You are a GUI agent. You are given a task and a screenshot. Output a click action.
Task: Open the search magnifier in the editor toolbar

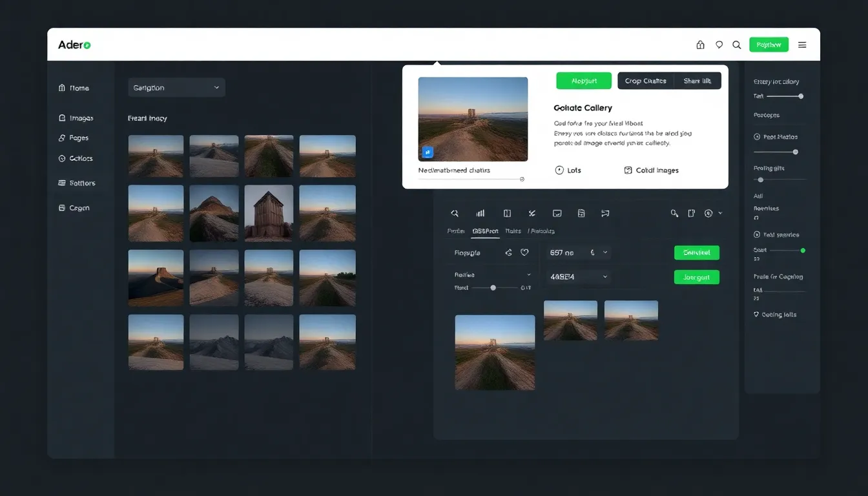coord(455,213)
